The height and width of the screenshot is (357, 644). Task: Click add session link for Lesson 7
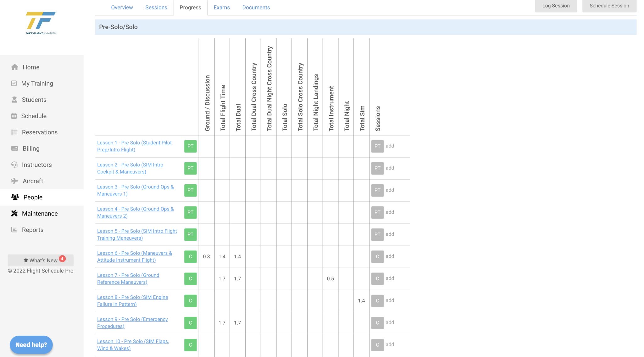[x=390, y=278]
